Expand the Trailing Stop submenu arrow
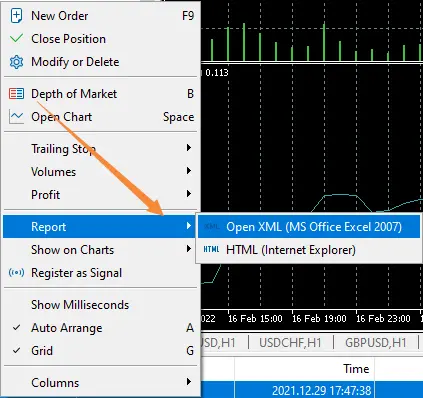This screenshot has width=423, height=398. tap(189, 148)
